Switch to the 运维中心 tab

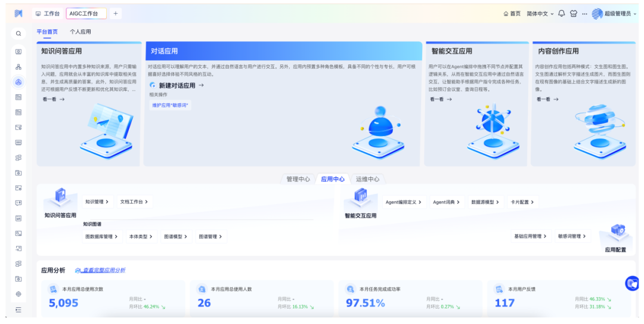(367, 179)
